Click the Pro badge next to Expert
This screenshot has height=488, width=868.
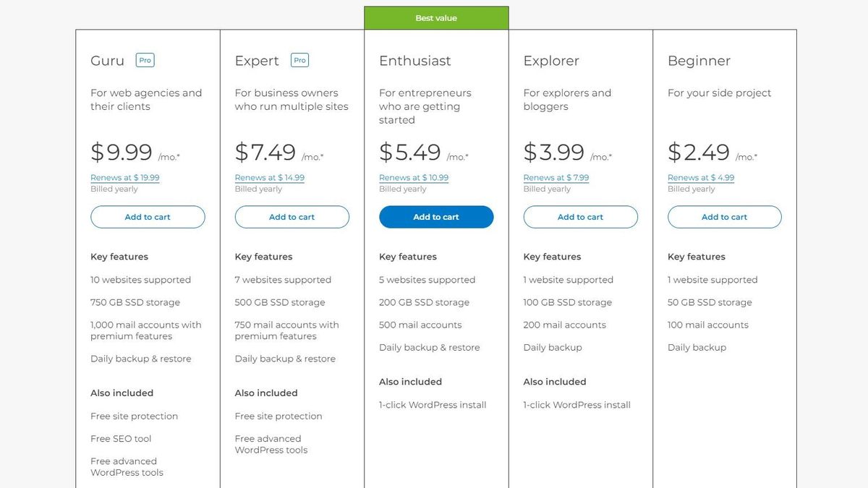coord(299,60)
